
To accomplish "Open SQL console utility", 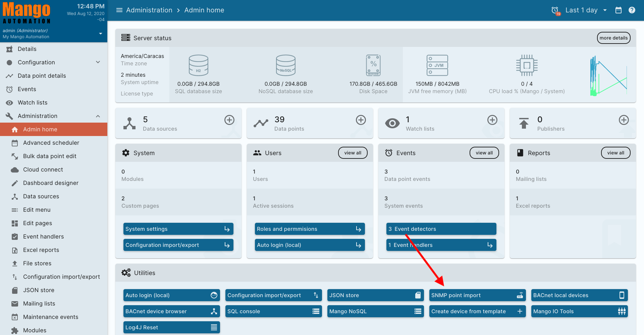I will [x=274, y=311].
